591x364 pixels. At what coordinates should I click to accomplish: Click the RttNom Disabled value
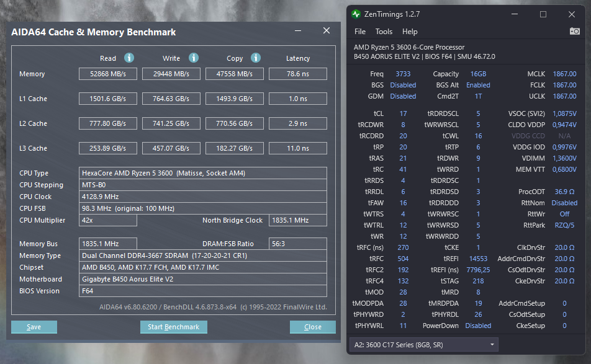coord(564,203)
